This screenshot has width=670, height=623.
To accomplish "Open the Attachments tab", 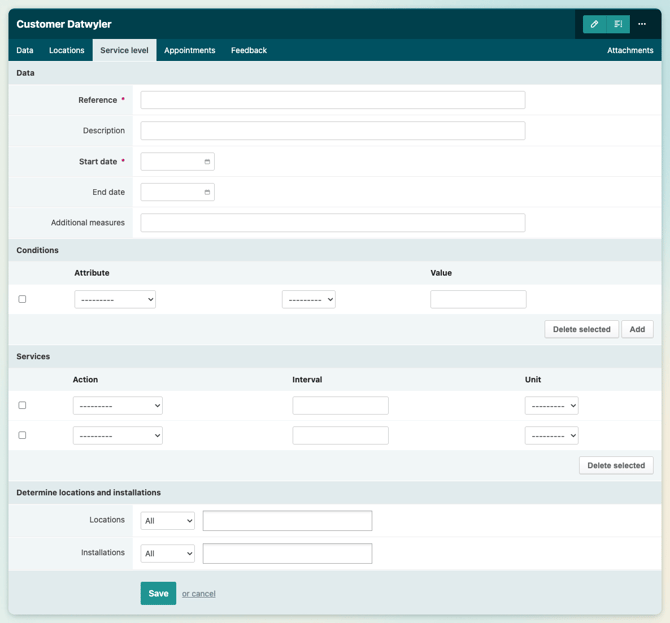I will 630,50.
